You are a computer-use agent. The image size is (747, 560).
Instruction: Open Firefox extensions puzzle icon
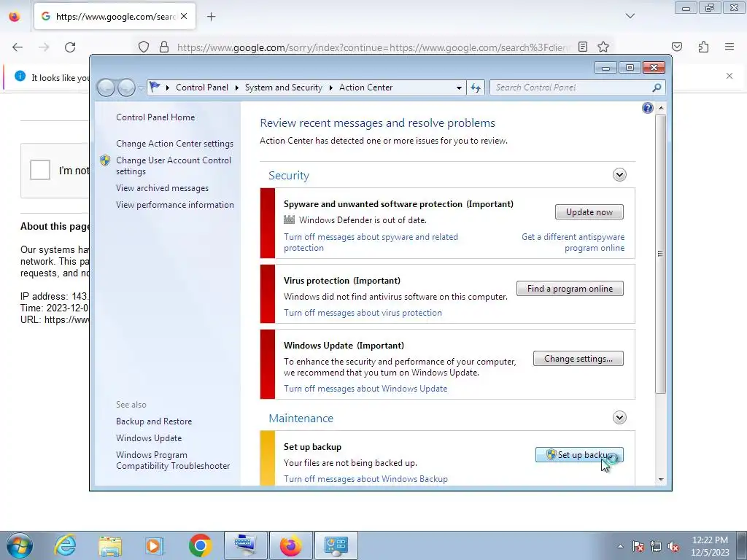(x=703, y=47)
